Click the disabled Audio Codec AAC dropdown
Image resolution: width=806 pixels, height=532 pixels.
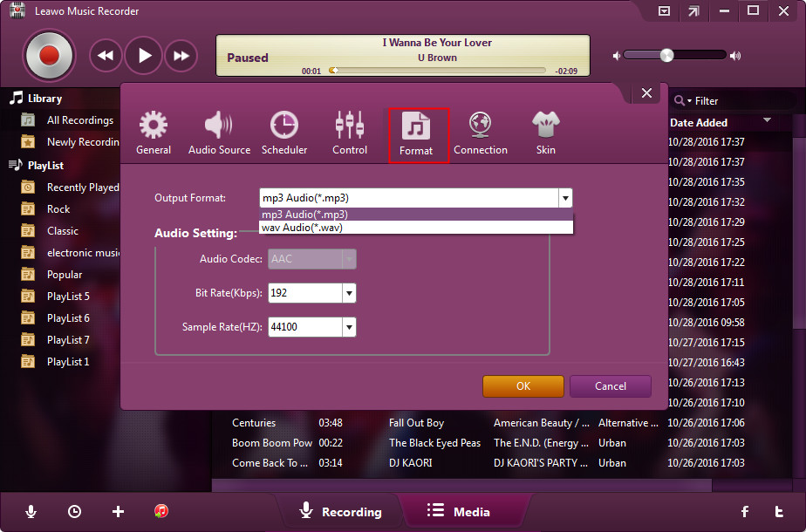coord(312,259)
